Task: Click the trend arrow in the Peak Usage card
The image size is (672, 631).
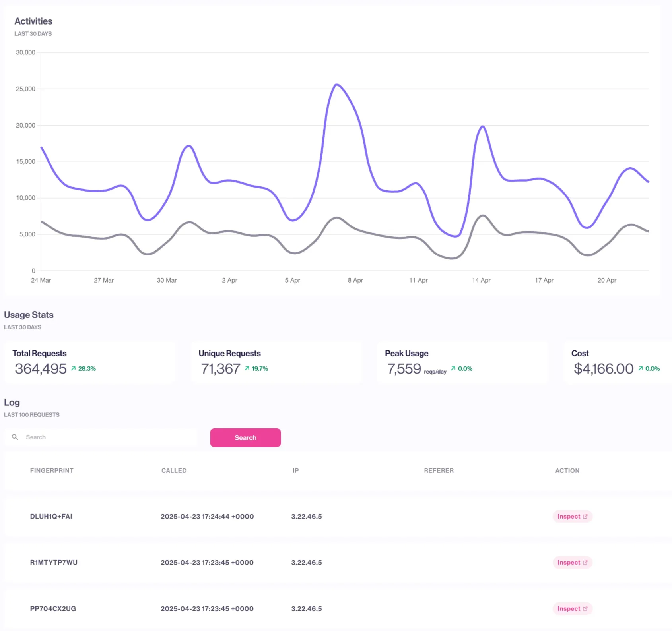Action: coord(453,369)
